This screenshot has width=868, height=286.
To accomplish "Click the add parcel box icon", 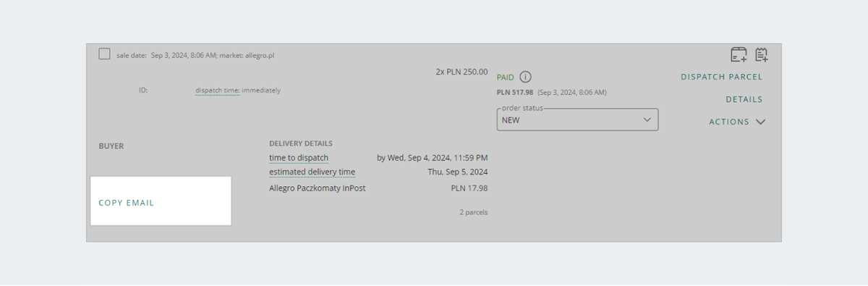I will tap(739, 55).
